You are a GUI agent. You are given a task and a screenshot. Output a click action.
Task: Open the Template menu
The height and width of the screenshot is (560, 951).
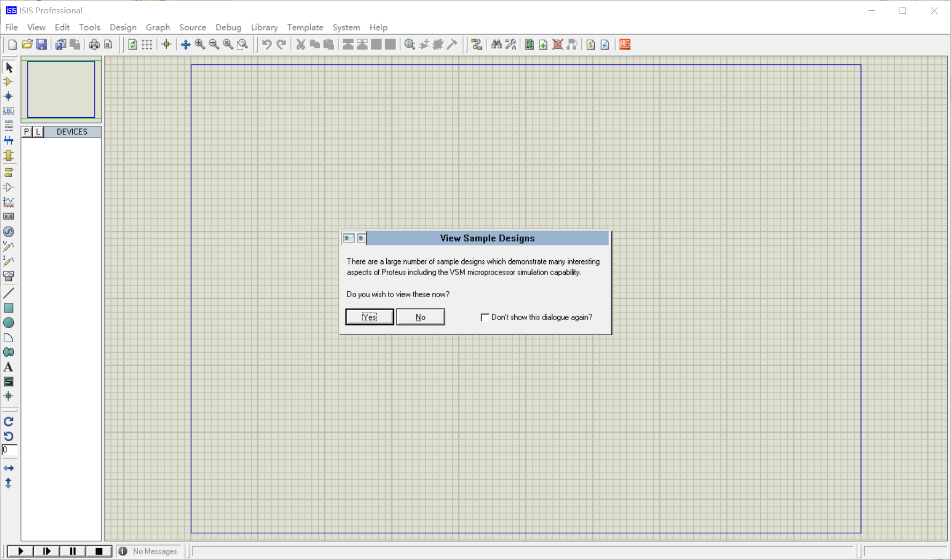(x=305, y=27)
